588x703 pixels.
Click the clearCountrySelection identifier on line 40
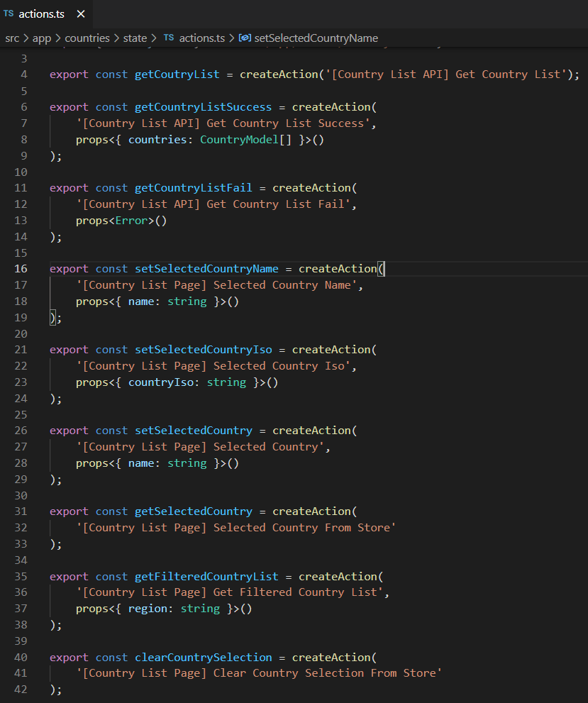203,657
